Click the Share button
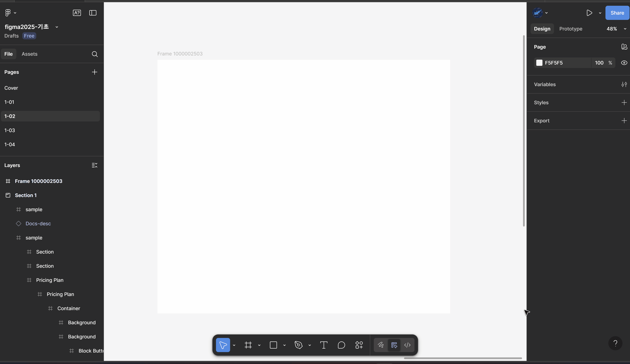Image resolution: width=630 pixels, height=364 pixels. click(617, 13)
